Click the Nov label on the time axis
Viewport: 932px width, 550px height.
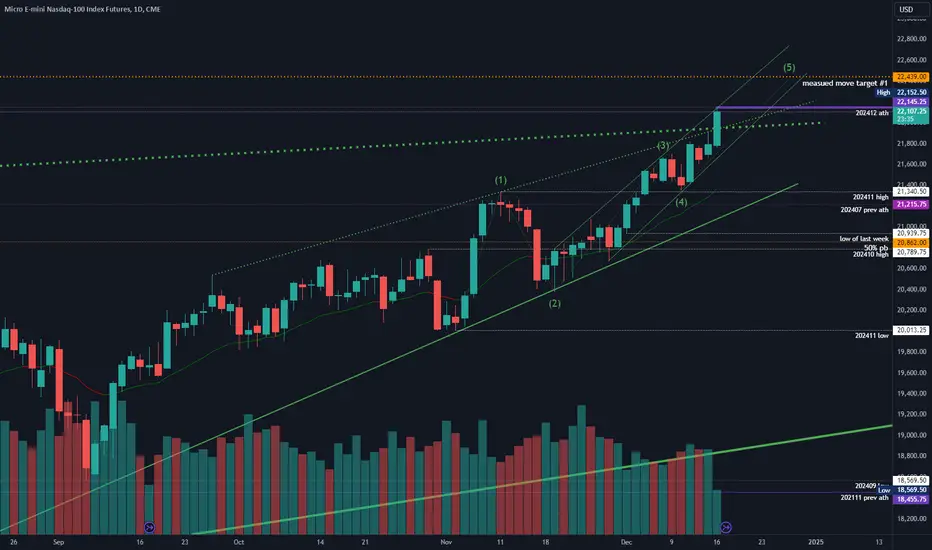tap(446, 542)
